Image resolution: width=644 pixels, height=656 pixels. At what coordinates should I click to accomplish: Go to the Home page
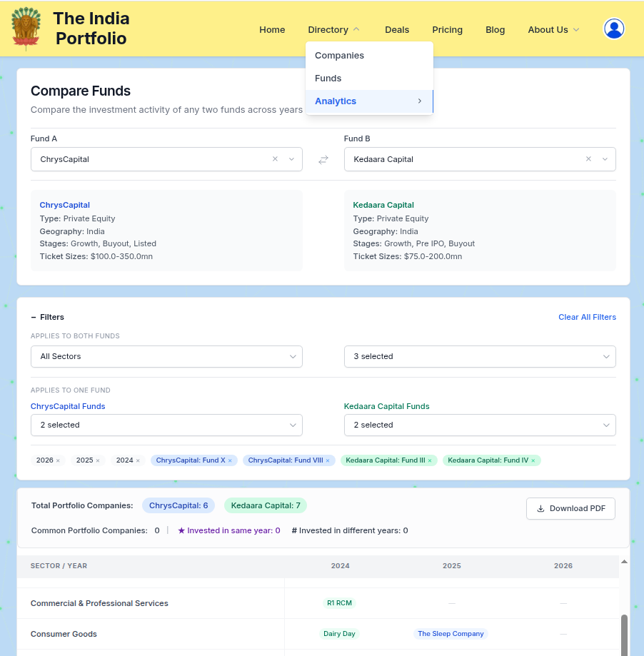[x=272, y=30]
